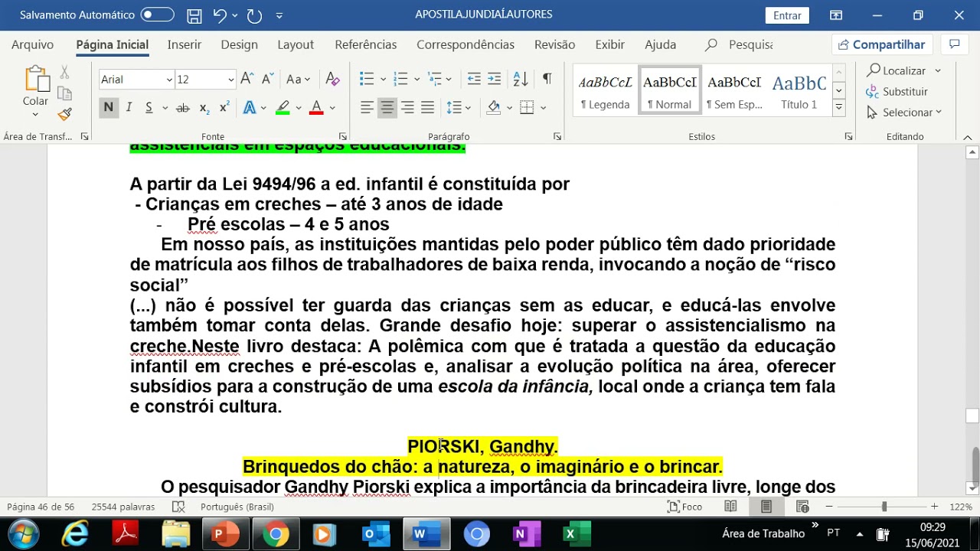Justify paragraph text
Image resolution: width=980 pixels, height=551 pixels.
[427, 108]
